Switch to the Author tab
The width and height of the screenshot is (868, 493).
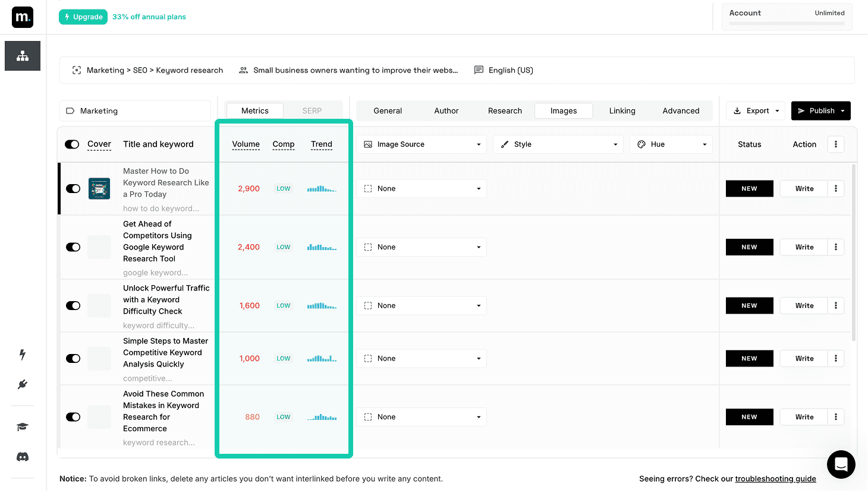point(446,110)
